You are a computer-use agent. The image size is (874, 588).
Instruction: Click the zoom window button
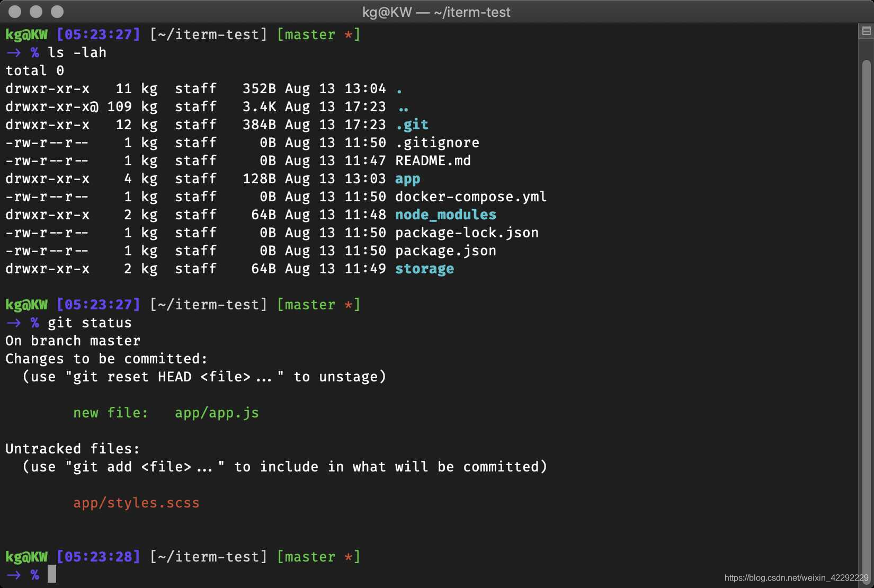(57, 12)
